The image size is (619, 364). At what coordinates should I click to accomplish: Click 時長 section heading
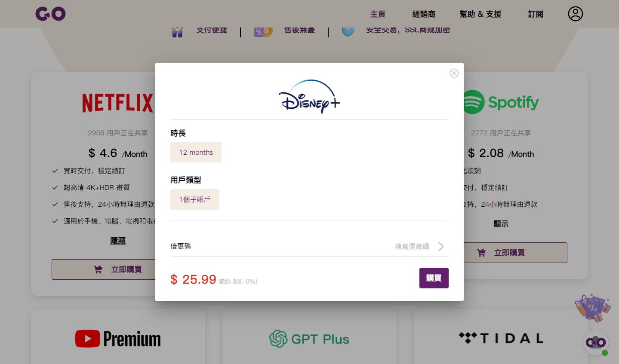[x=178, y=133]
